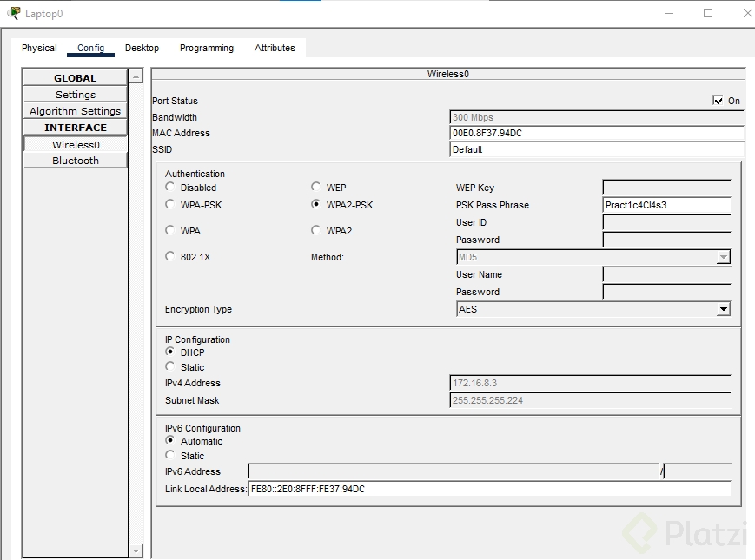This screenshot has height=560, width=755.
Task: Click sidebar scrollbar up arrow
Action: coord(136,77)
